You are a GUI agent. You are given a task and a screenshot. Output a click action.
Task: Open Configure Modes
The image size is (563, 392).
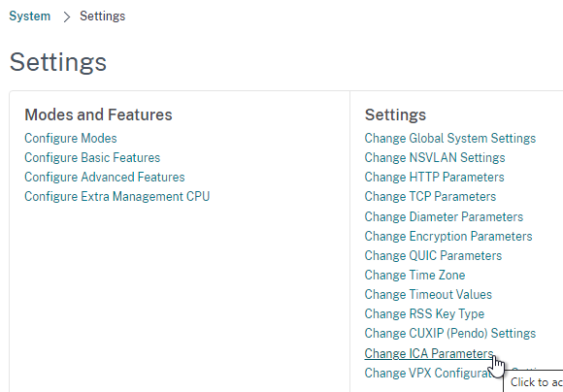[x=71, y=138]
